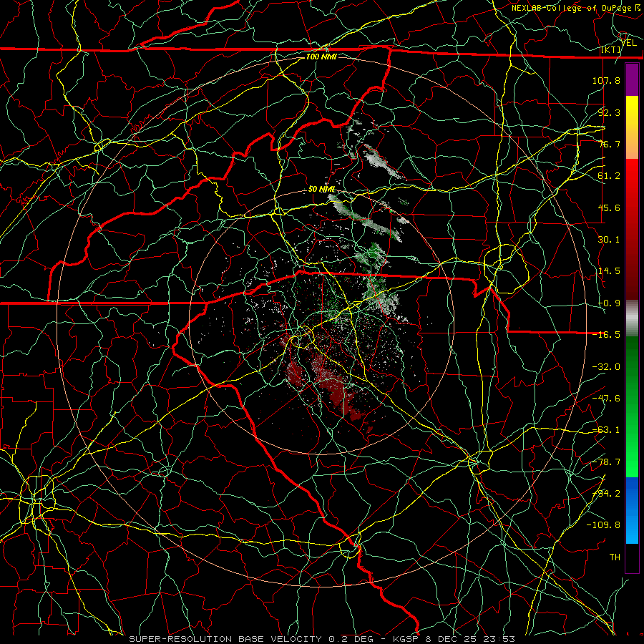644x644 pixels.
Task: Pick the purple segment of velocity color bar
Action: click(632, 79)
